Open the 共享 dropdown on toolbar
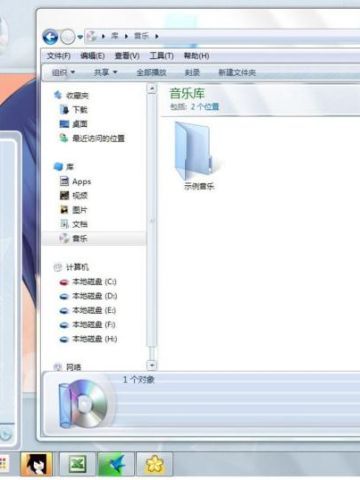The width and height of the screenshot is (360, 480). (x=105, y=72)
